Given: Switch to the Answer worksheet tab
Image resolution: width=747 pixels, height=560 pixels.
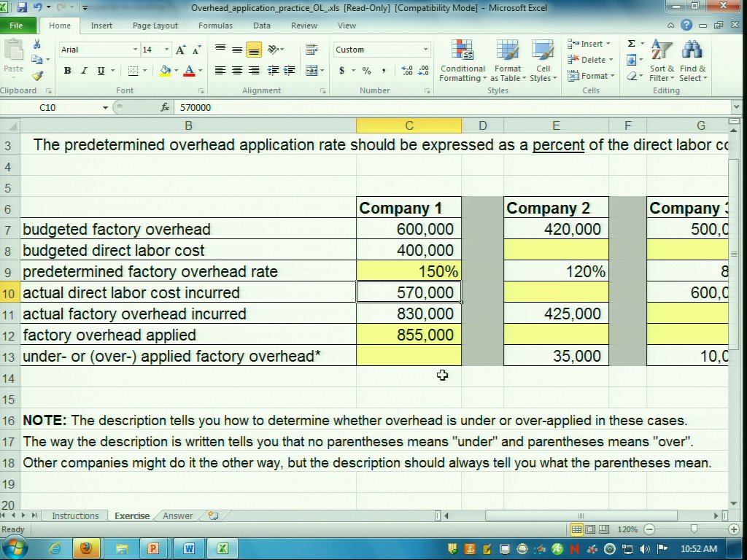Looking at the screenshot, I should pos(177,516).
